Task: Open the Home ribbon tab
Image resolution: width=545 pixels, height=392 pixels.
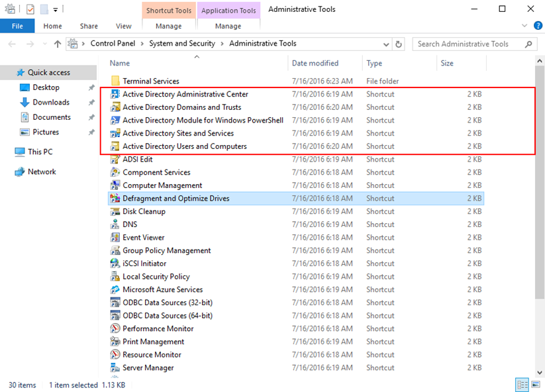Action: coord(52,26)
